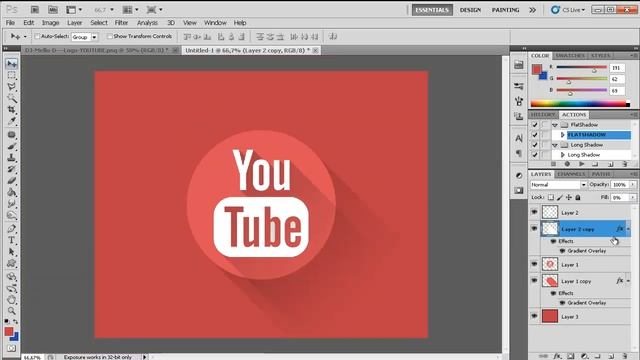This screenshot has height=360, width=640.
Task: Select the History Brush tool
Action: pos(11,169)
